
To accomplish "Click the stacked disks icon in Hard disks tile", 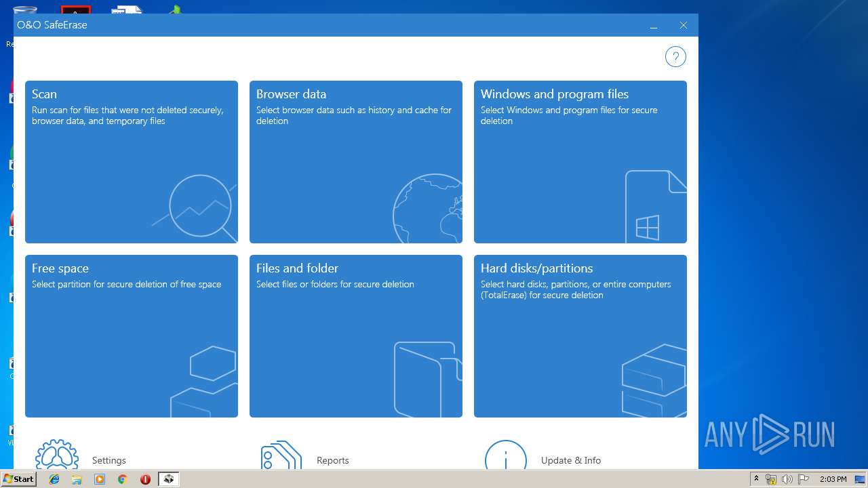I will click(x=654, y=380).
